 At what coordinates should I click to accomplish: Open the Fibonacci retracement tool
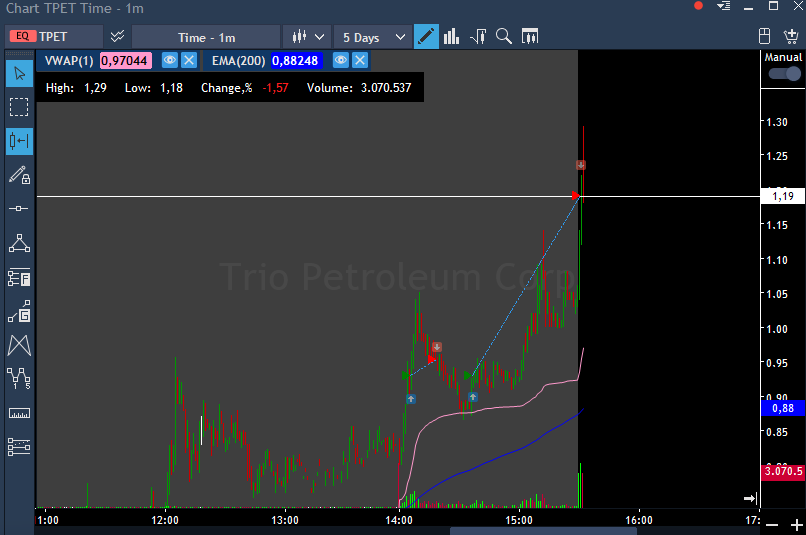click(20, 277)
